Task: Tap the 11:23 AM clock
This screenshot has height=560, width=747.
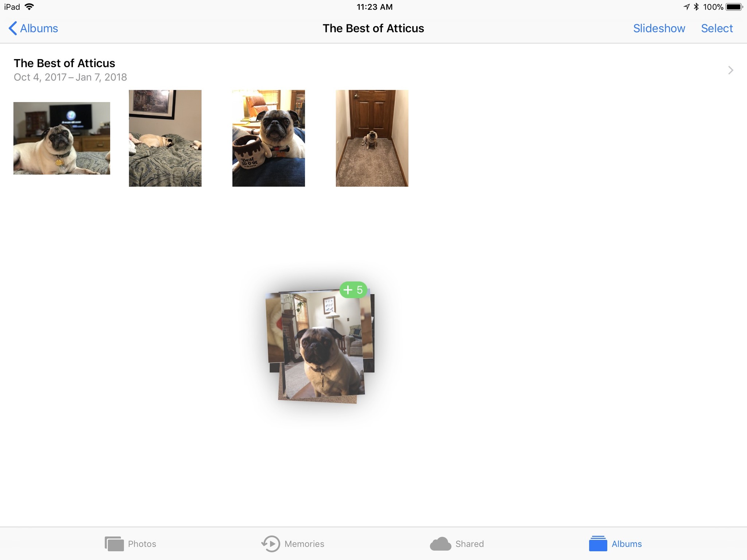Action: (374, 7)
